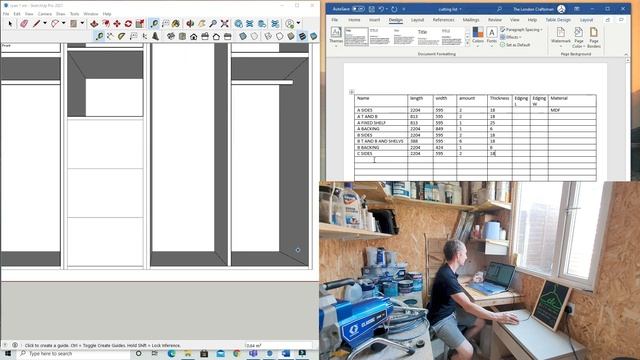Image resolution: width=640 pixels, height=360 pixels.
Task: Redo action in Word title bar
Action: [x=394, y=9]
